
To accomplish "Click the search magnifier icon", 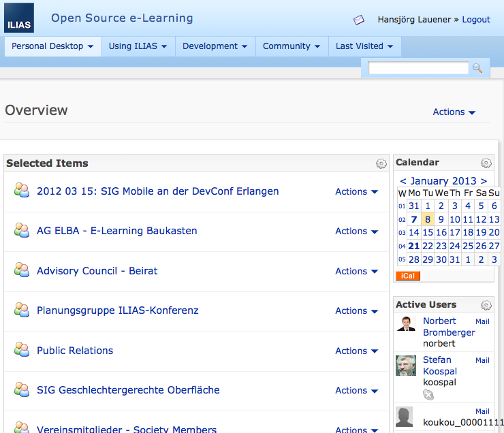I will tap(477, 68).
